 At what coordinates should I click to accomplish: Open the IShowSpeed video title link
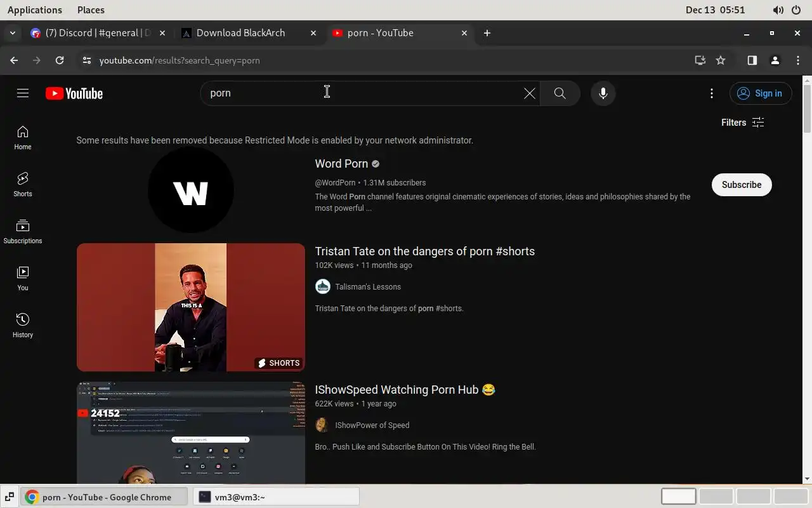405,390
